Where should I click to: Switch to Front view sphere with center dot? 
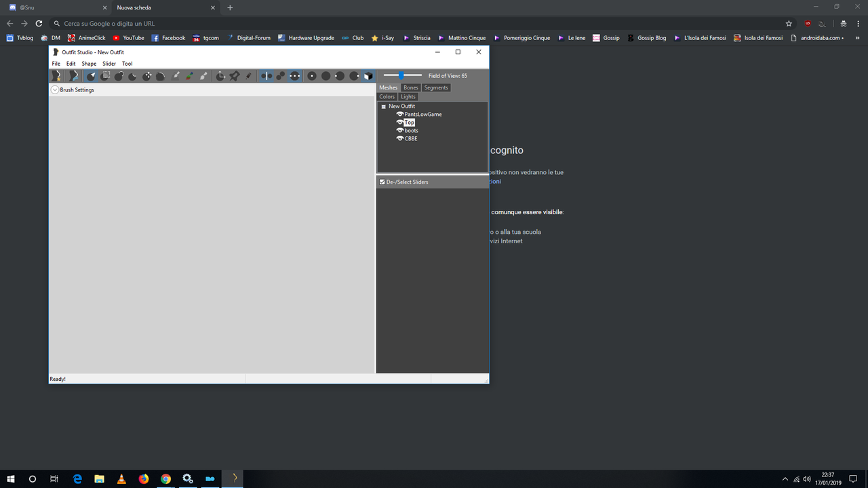click(312, 76)
